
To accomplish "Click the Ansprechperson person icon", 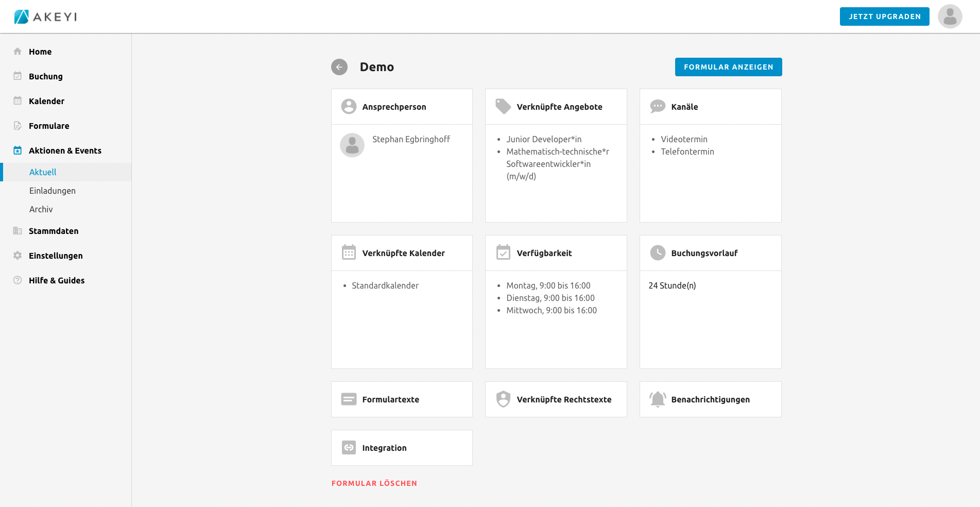I will coord(349,107).
